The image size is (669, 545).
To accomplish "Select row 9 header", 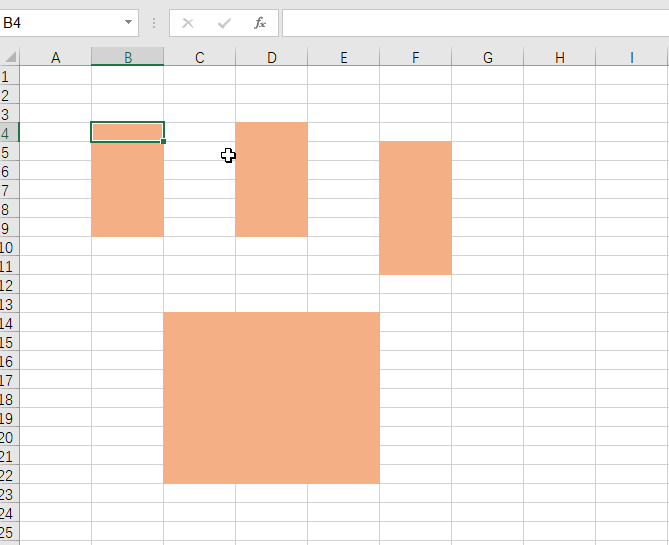I will point(9,227).
